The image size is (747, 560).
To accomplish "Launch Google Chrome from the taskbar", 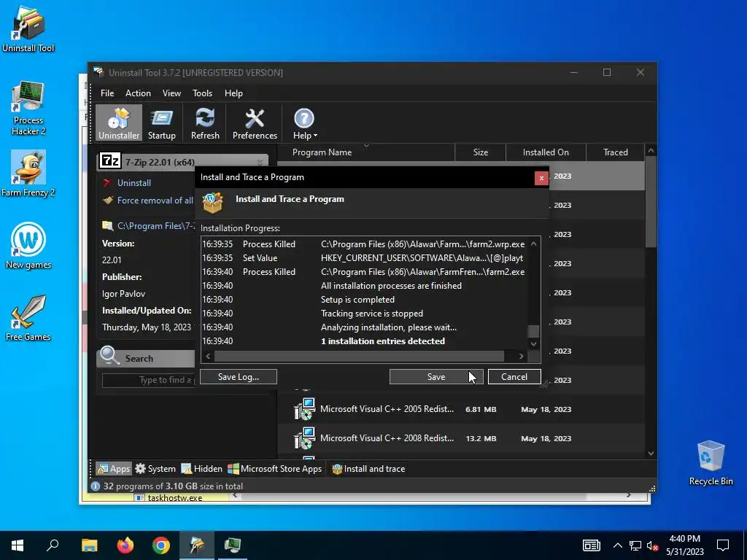I will tap(161, 545).
